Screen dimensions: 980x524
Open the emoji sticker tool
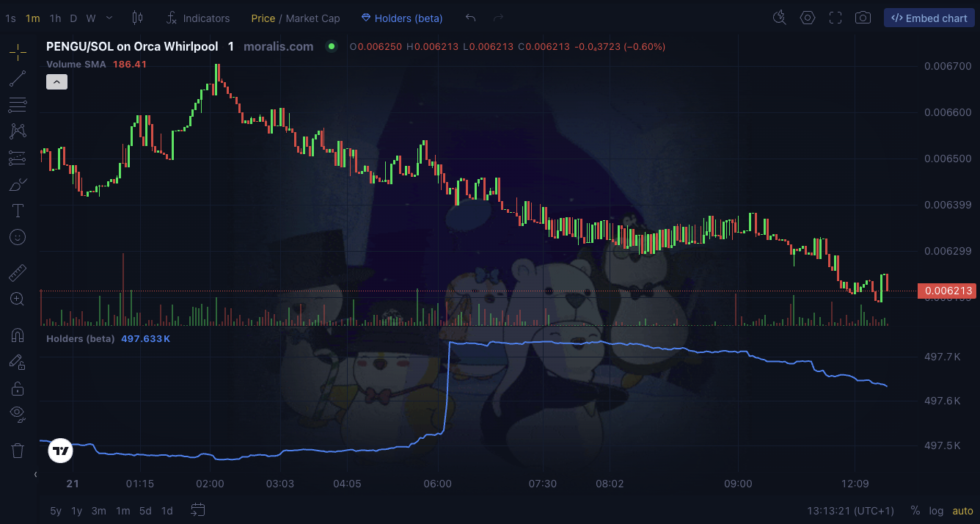pos(18,237)
